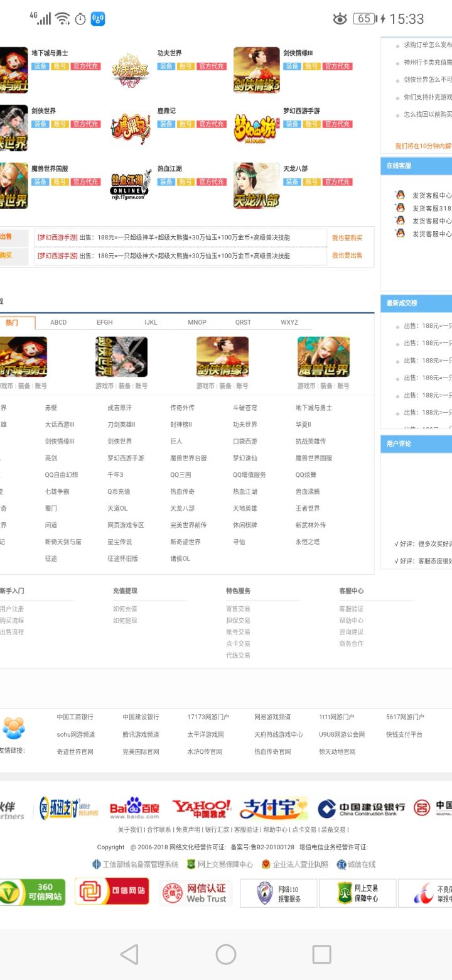The width and height of the screenshot is (452, 980).
Task: Open 工信部域名备案管理系统 link
Action: (136, 864)
